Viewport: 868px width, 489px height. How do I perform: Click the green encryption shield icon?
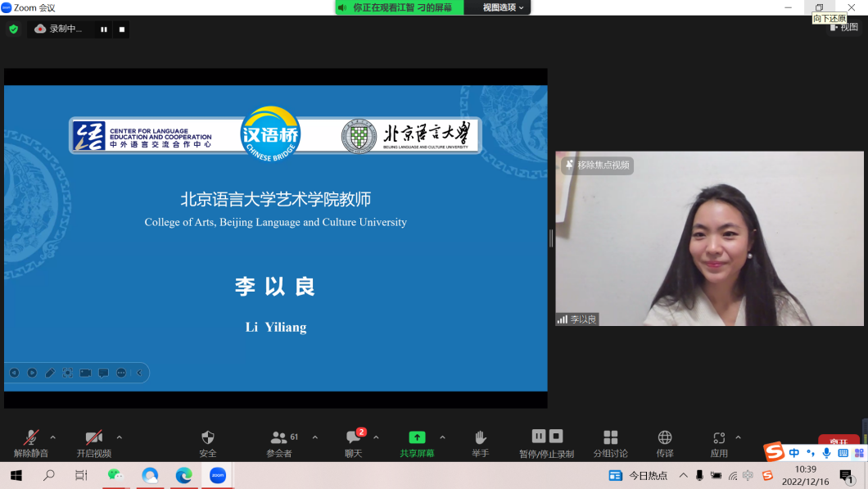click(x=13, y=29)
